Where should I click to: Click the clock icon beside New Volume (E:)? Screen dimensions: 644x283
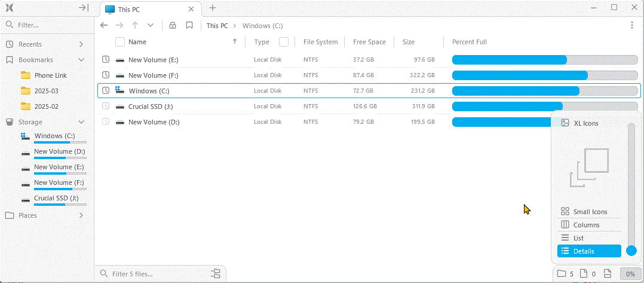click(106, 60)
